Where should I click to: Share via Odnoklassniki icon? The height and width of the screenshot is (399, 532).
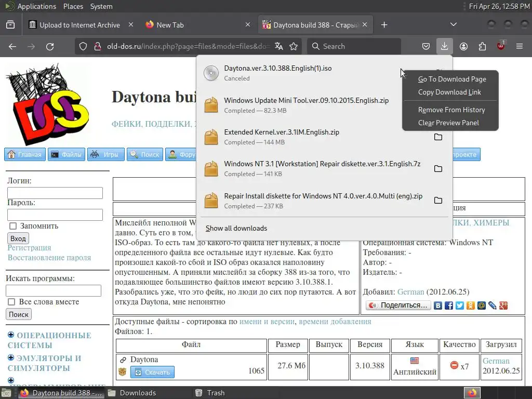pos(470,305)
